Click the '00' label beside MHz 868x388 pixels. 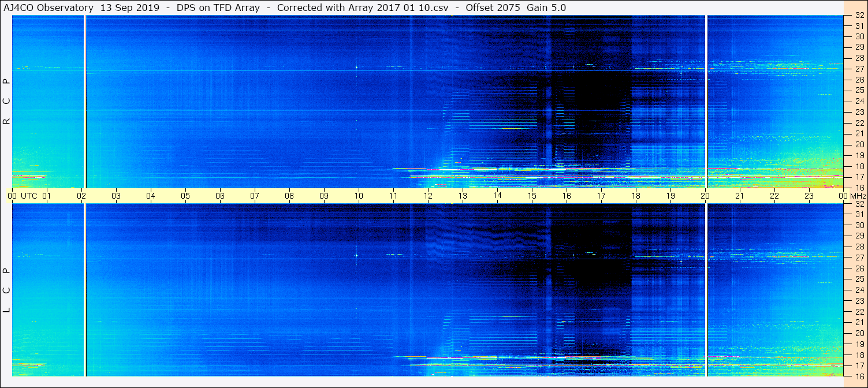point(843,196)
